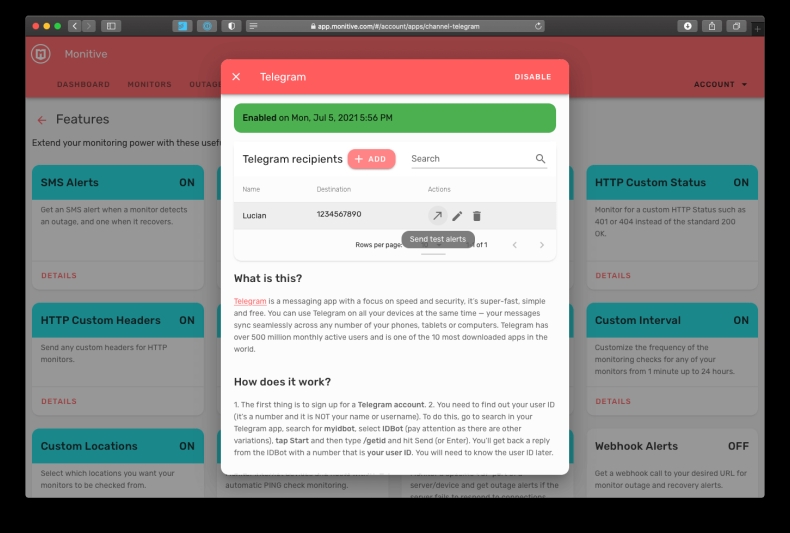Go to next page of recipients

point(542,245)
